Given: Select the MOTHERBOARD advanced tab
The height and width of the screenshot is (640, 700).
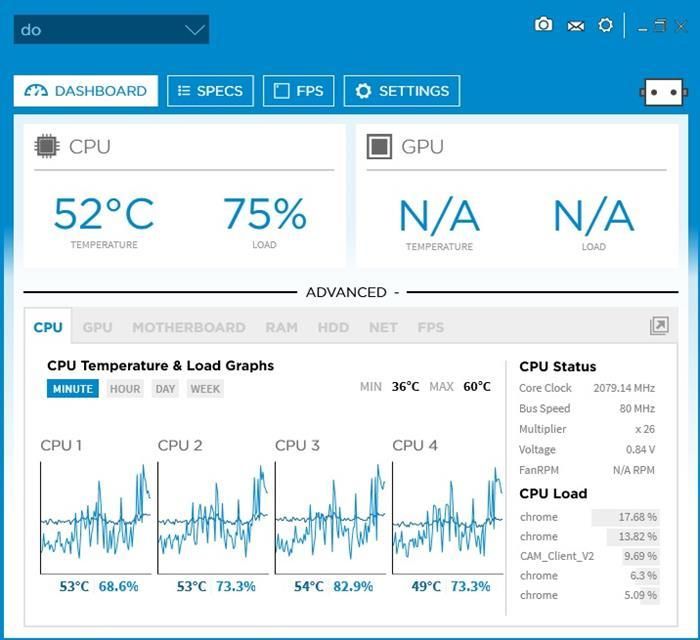Looking at the screenshot, I should (188, 327).
